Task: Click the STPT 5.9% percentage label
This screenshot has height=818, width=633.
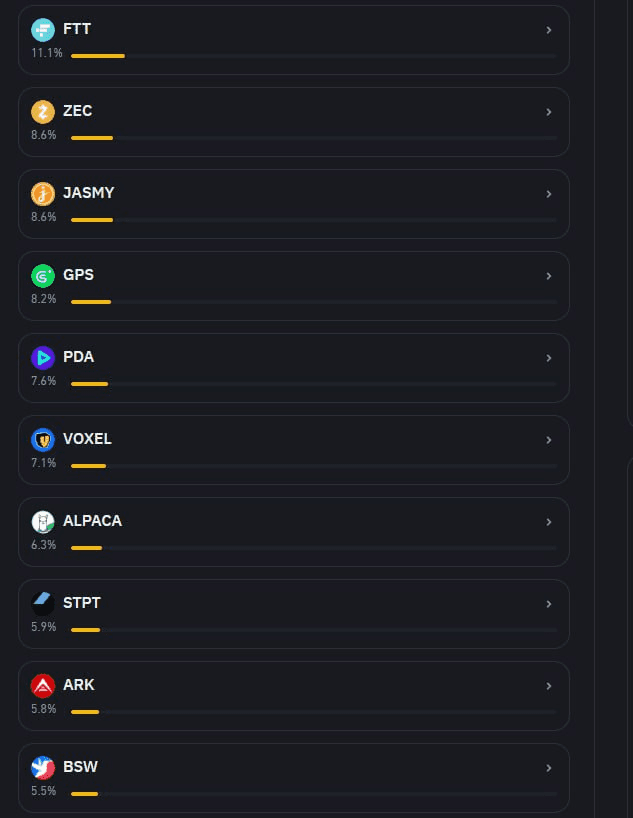Action: (x=43, y=627)
